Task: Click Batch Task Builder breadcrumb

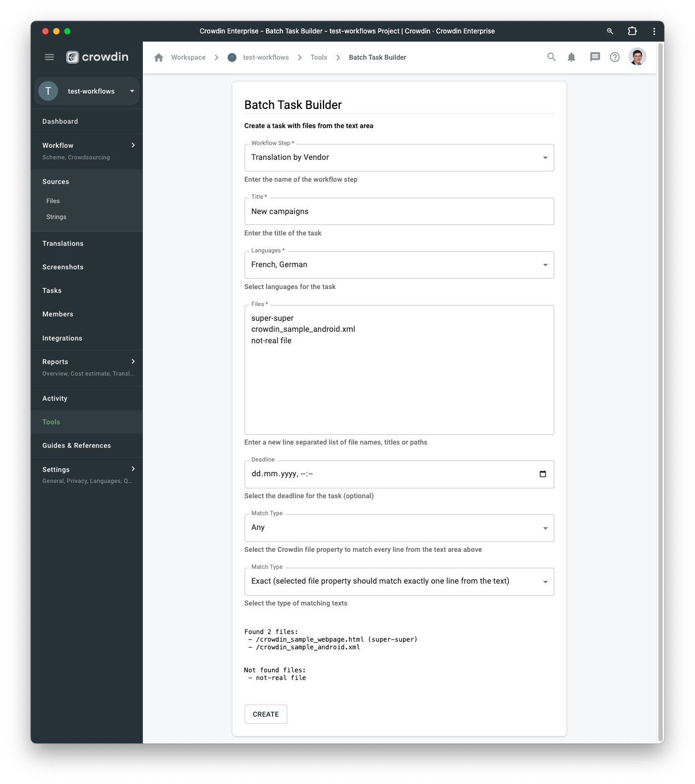Action: (x=378, y=57)
